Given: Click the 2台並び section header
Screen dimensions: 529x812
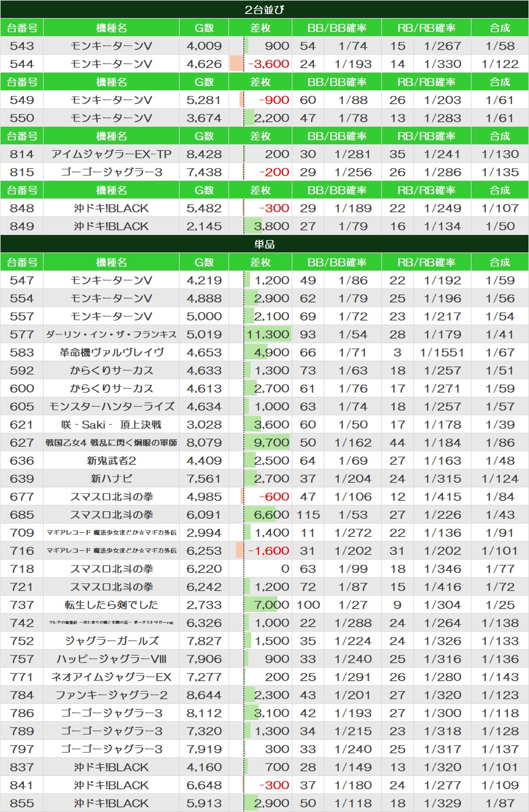Looking at the screenshot, I should coord(264,9).
